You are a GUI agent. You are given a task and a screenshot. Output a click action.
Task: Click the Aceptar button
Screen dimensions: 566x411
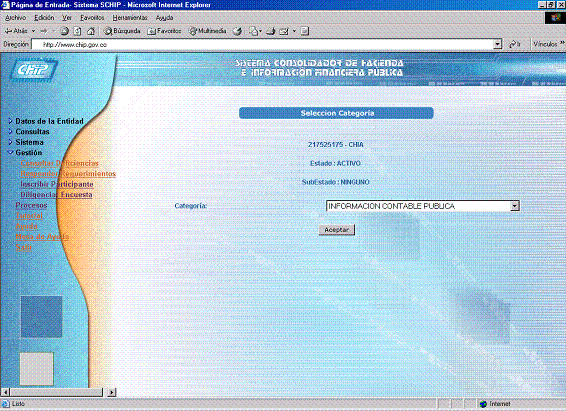[336, 230]
